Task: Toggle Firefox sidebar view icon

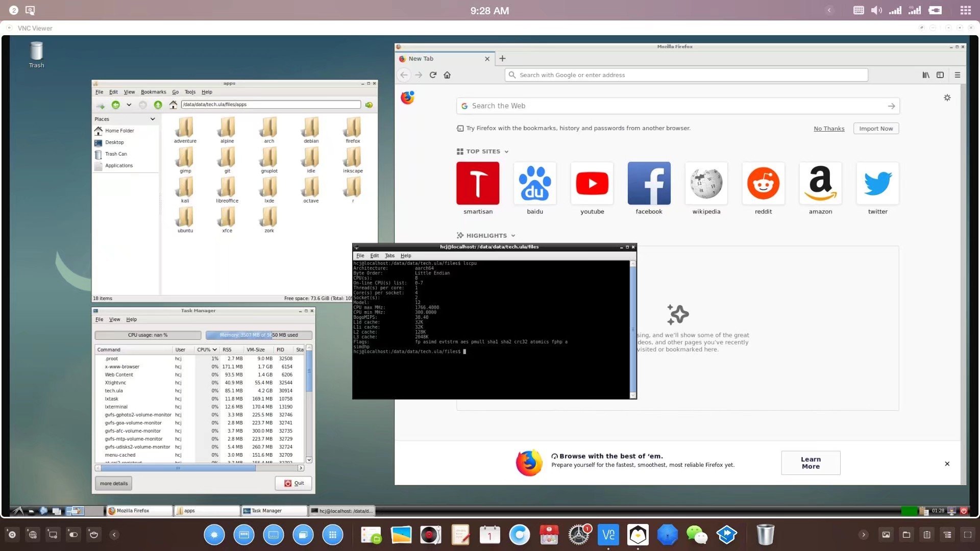Action: pyautogui.click(x=940, y=75)
